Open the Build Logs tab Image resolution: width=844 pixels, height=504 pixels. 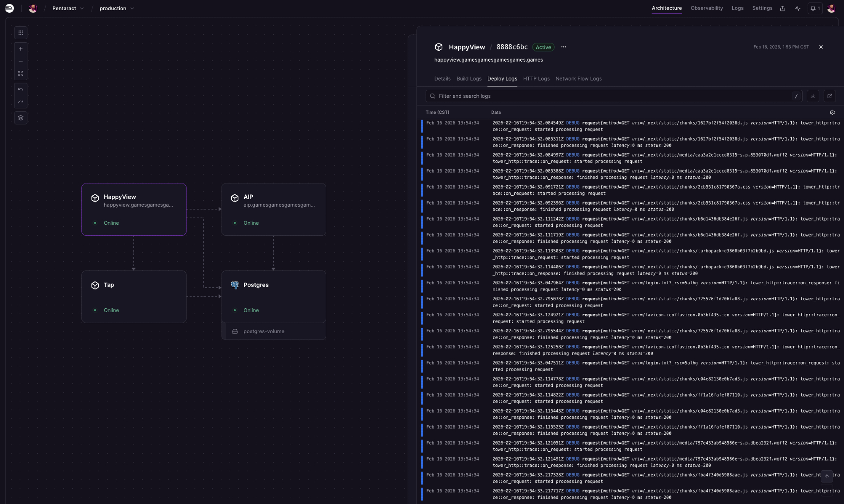point(469,79)
